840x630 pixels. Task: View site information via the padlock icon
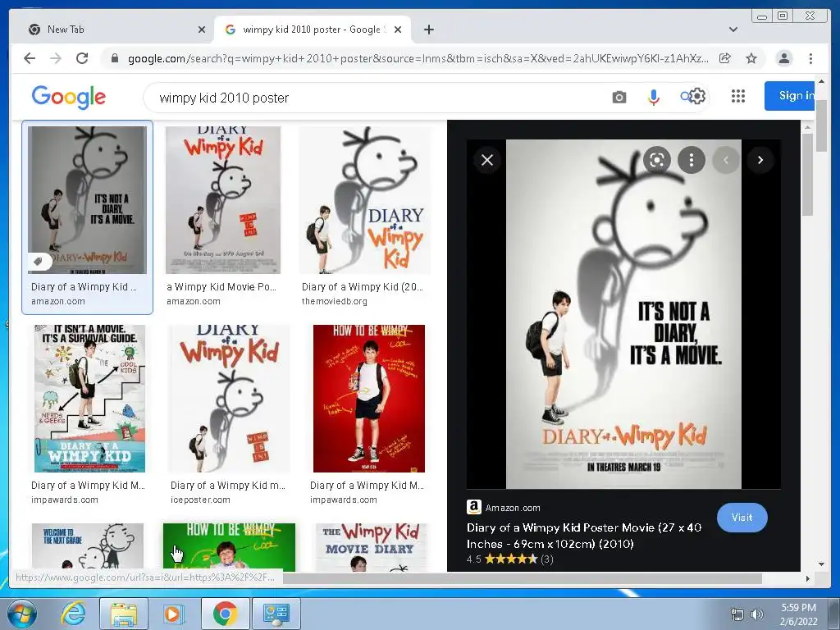coord(114,58)
